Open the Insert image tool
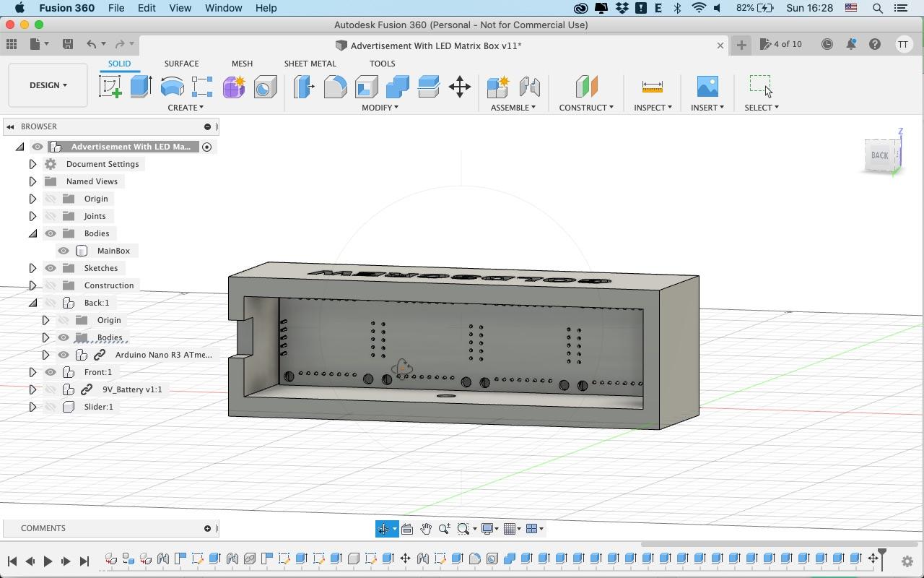 [x=707, y=87]
